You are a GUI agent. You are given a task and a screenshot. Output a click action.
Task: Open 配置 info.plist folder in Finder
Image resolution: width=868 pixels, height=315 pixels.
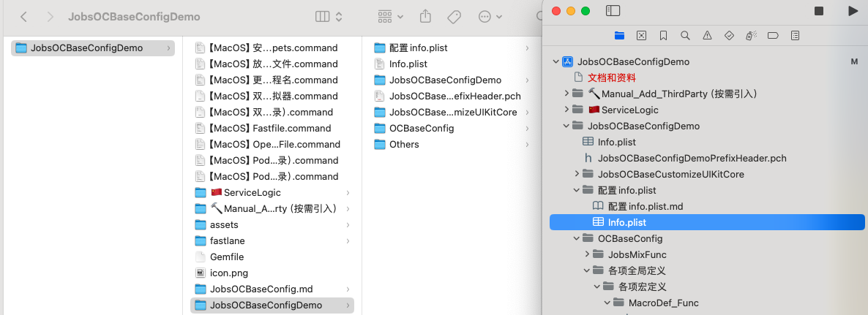[451, 48]
